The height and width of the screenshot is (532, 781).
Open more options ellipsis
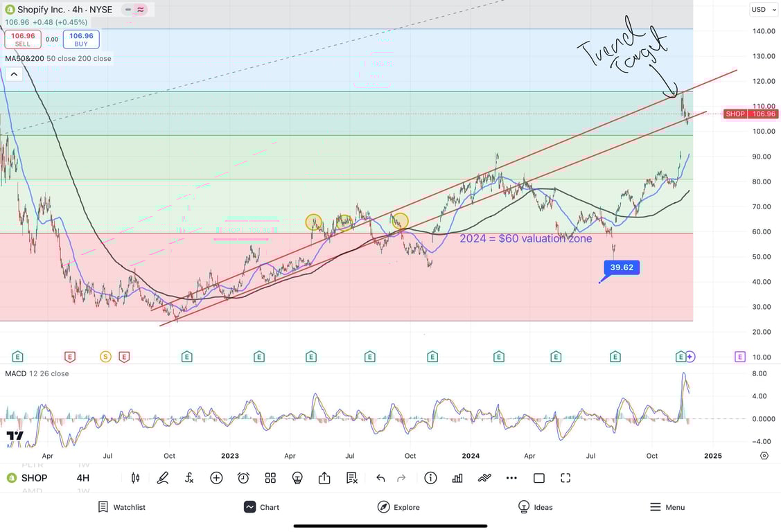click(x=511, y=478)
